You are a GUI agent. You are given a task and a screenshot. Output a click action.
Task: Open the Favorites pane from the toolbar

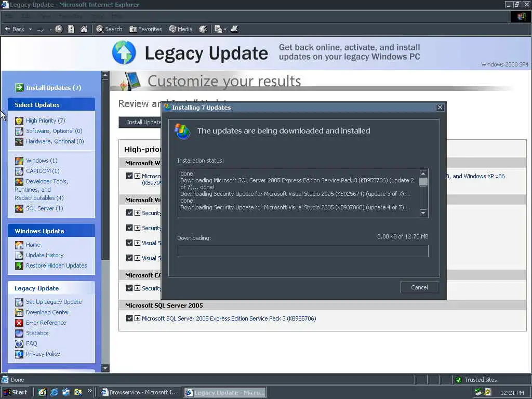coord(145,29)
